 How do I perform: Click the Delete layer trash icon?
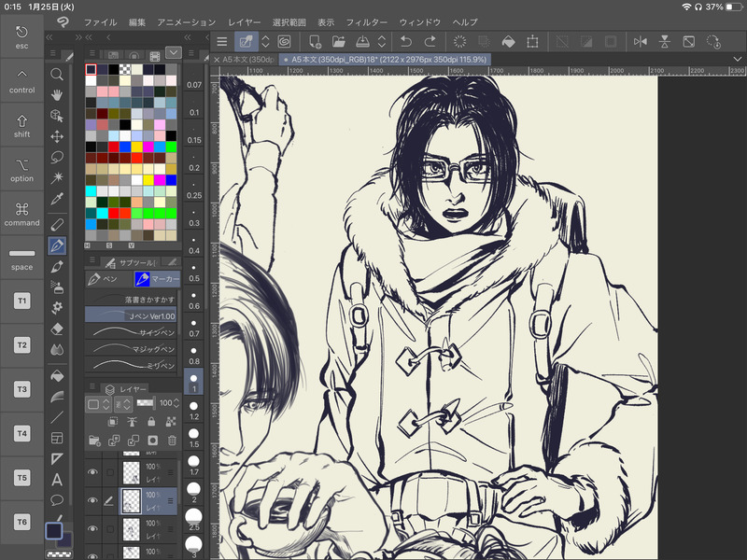pos(172,441)
